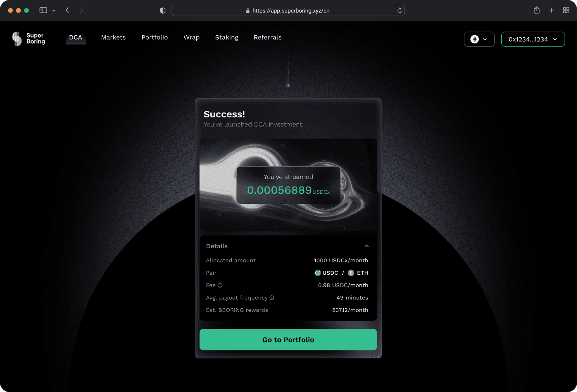The image size is (577, 392).
Task: Reload the page
Action: coord(399,10)
